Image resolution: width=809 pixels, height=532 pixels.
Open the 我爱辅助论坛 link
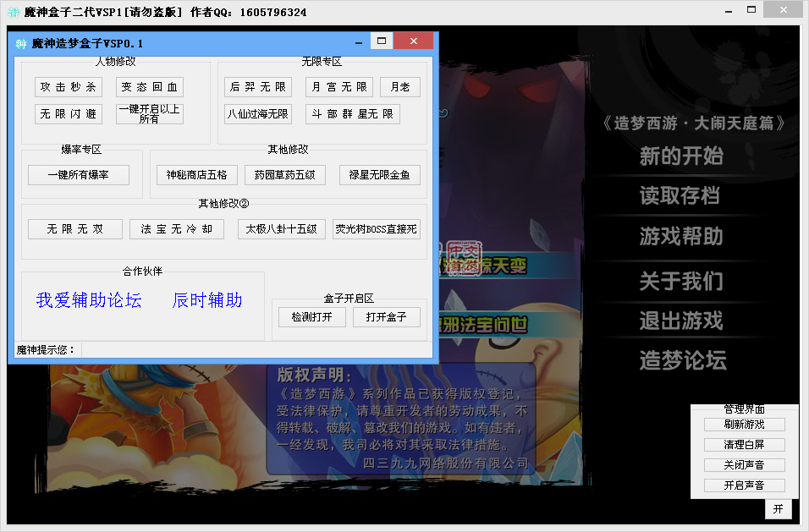[x=89, y=300]
